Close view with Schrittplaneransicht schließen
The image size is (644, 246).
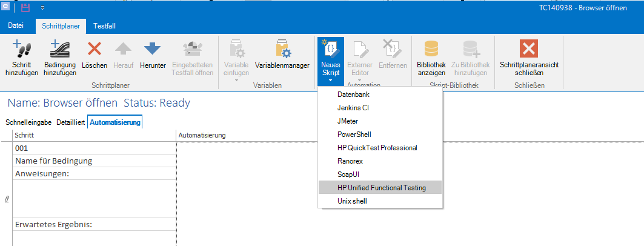click(x=529, y=50)
